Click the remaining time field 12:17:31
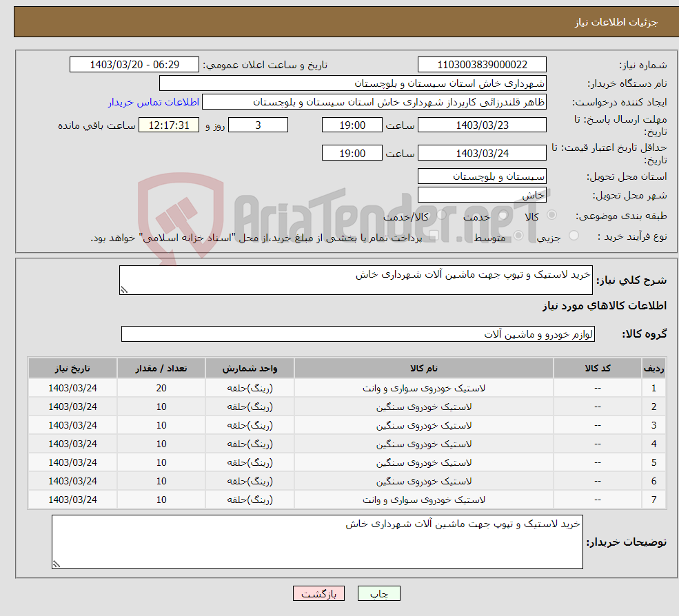Viewport: 679px width, 616px height. click(169, 125)
